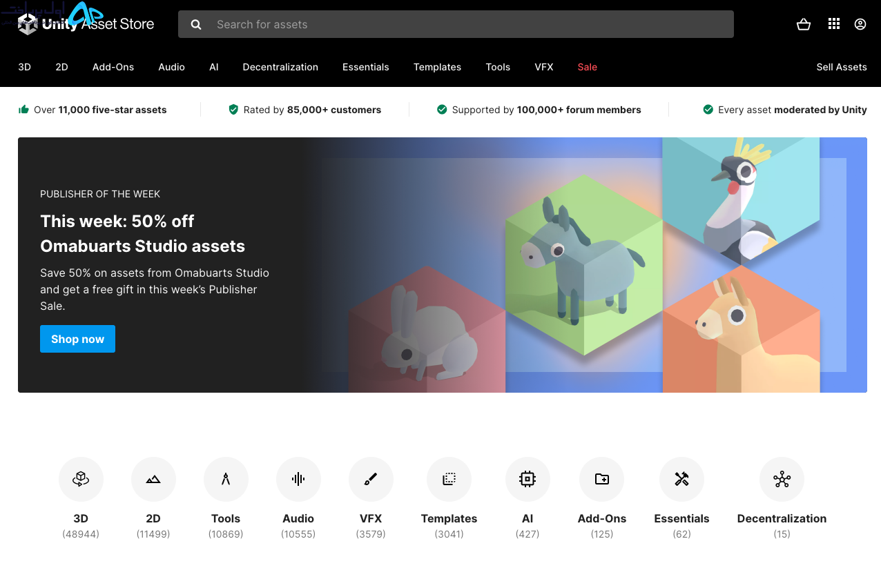Screen dimensions: 881x588
Task: Click the thumbs-up five-star assets icon
Action: coord(23,109)
